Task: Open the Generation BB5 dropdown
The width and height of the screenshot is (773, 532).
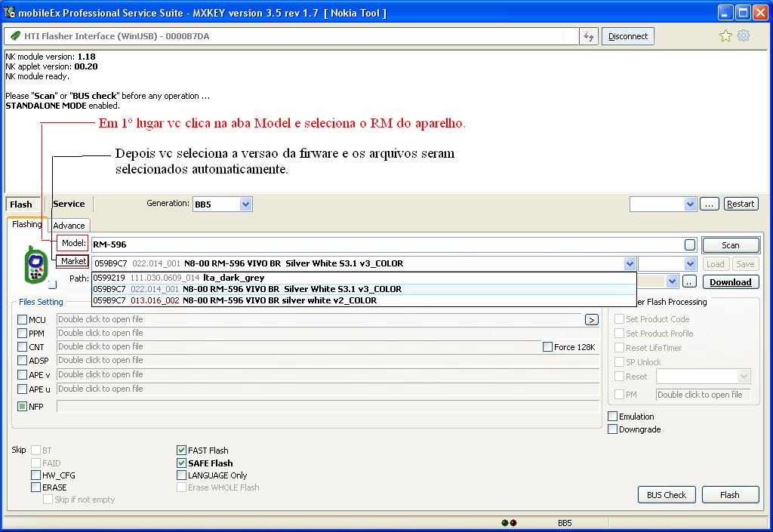Action: pos(245,204)
